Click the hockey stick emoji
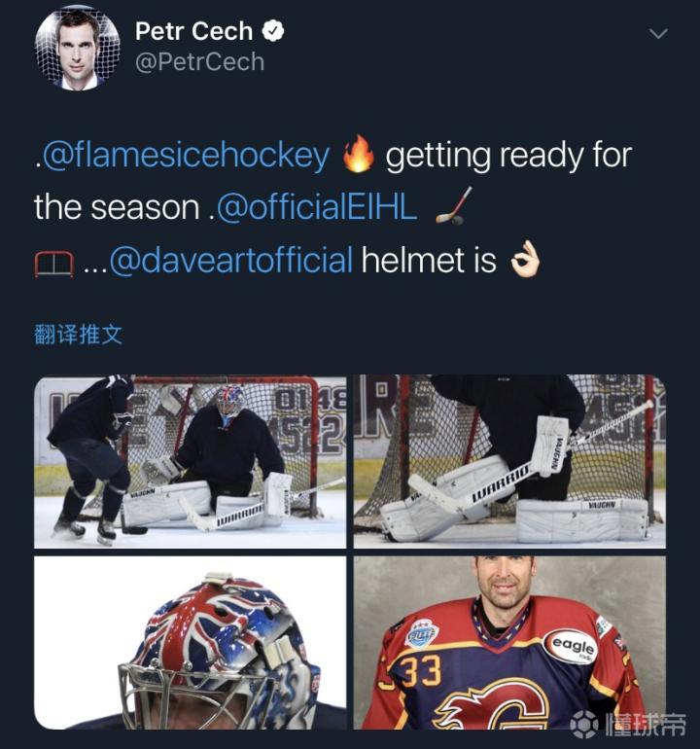 (x=450, y=206)
